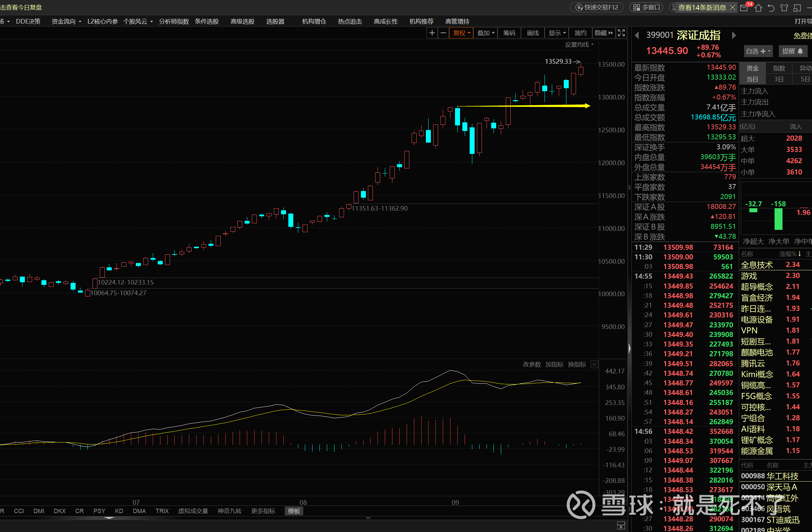Image resolution: width=812 pixels, height=532 pixels.
Task: Expand the 叠加 overlay dropdown
Action: [486, 33]
